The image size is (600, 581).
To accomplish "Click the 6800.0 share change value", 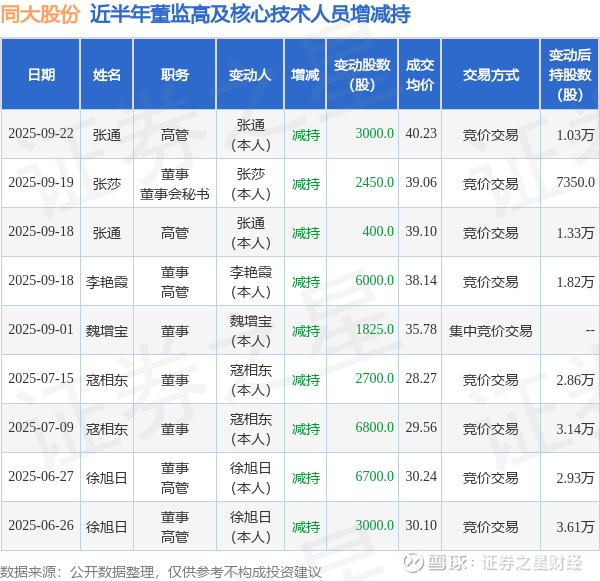I will pyautogui.click(x=375, y=428).
